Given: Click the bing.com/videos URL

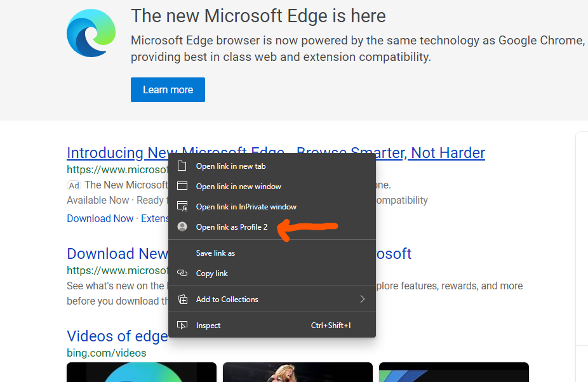Looking at the screenshot, I should coord(107,353).
